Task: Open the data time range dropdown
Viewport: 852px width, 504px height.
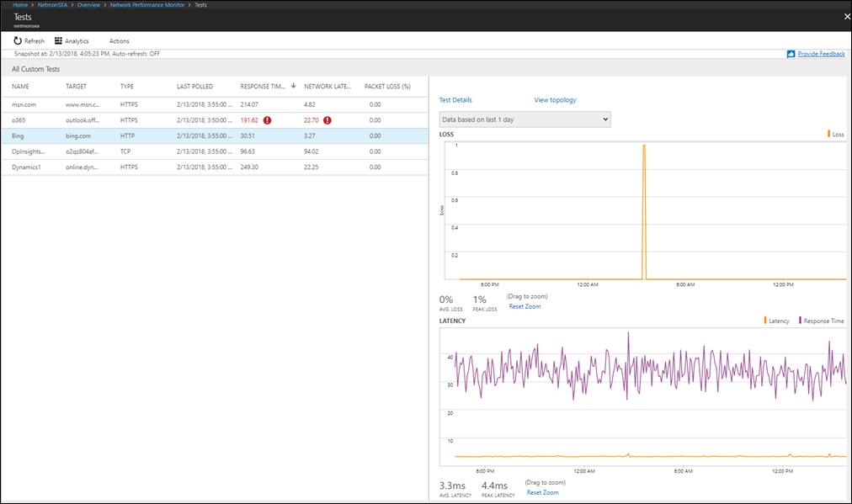Action: coord(525,119)
